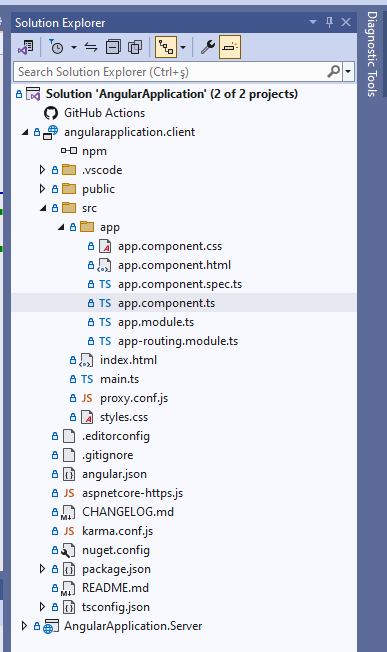Click .editorconfig file icon

click(69, 436)
